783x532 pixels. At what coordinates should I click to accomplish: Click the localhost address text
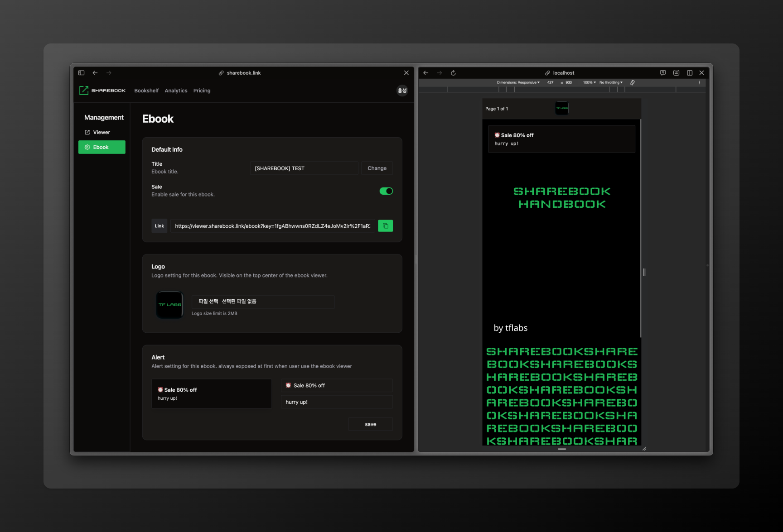click(x=564, y=73)
